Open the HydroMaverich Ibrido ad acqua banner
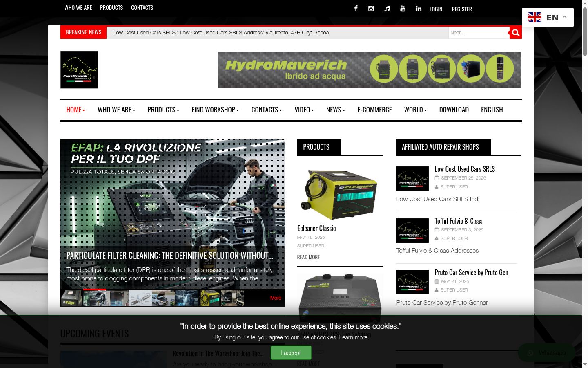The image size is (588, 368). [370, 70]
